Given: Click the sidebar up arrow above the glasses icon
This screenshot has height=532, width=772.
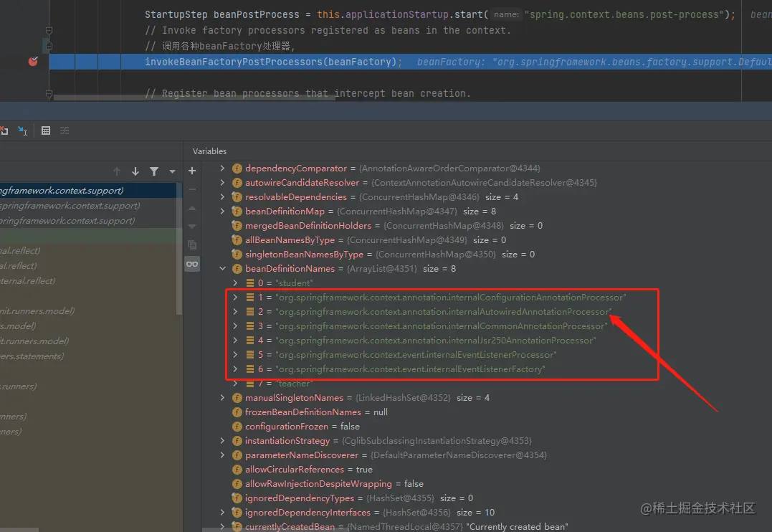Looking at the screenshot, I should coord(192,208).
